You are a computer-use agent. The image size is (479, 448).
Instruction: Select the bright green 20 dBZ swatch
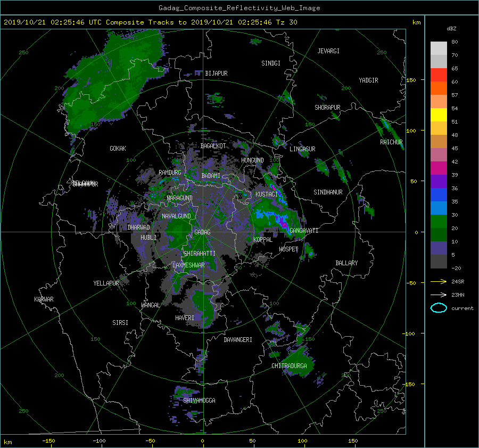coord(439,221)
